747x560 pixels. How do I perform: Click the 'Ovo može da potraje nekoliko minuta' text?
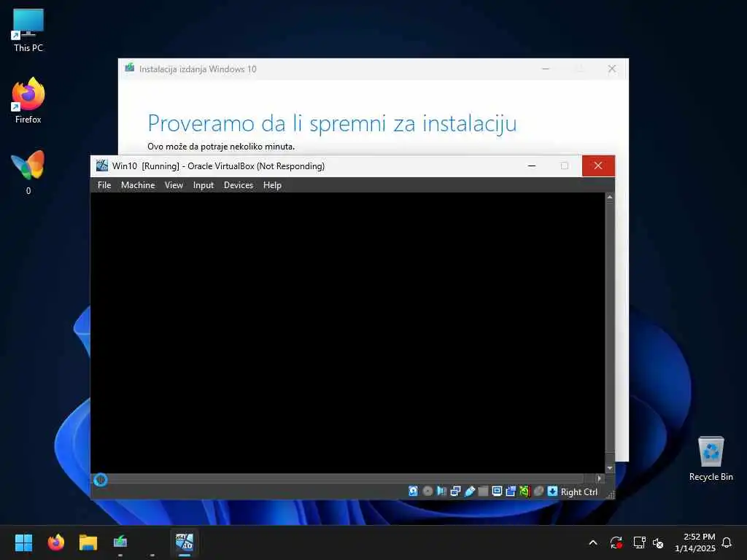221,146
